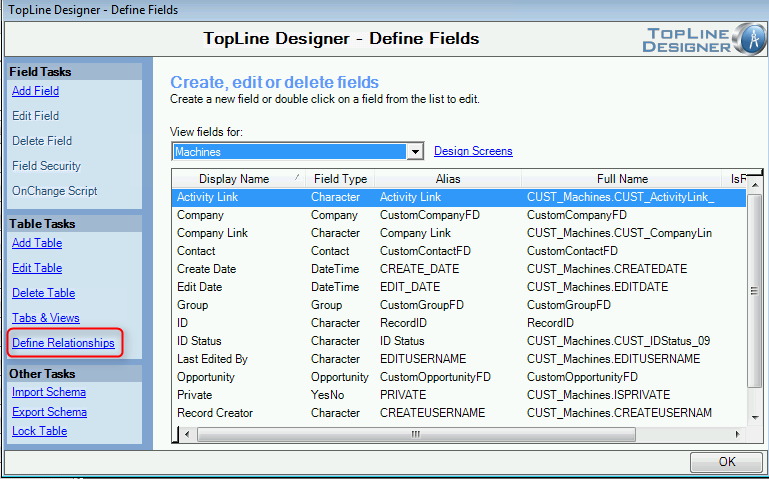Image resolution: width=769 pixels, height=479 pixels.
Task: Sort by Field Type column header
Action: (340, 179)
